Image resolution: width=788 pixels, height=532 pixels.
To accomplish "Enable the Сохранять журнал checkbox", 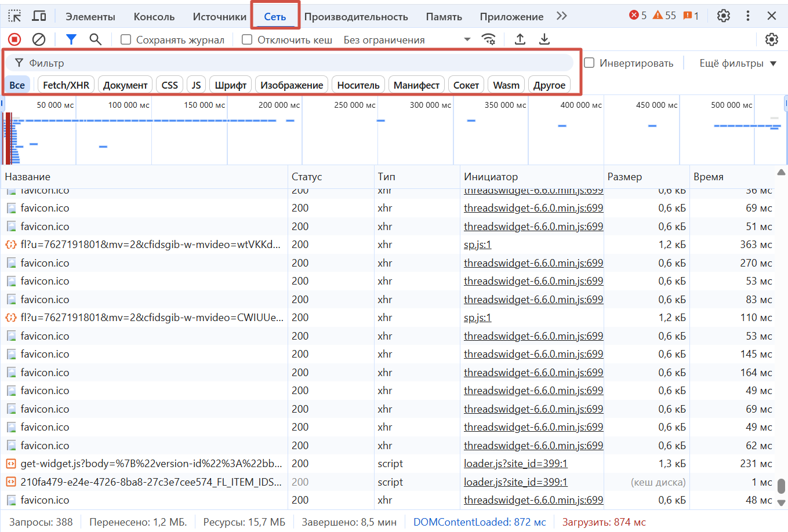I will (126, 40).
